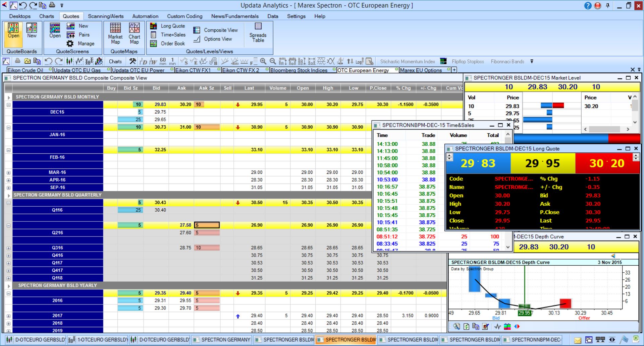Click the red-blue arrows icon in Depth Curve toolbar
This screenshot has height=346, width=644.
(x=517, y=327)
